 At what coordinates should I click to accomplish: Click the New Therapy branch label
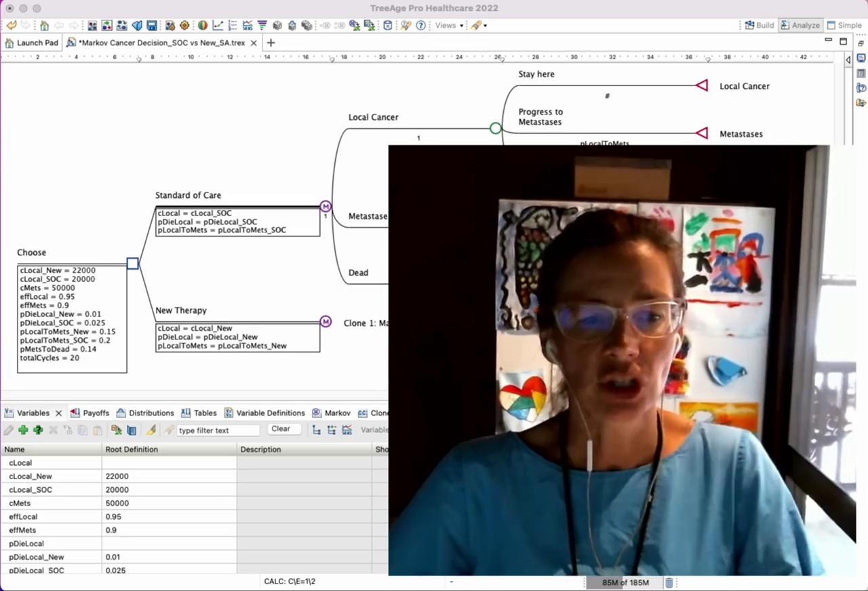(x=181, y=310)
